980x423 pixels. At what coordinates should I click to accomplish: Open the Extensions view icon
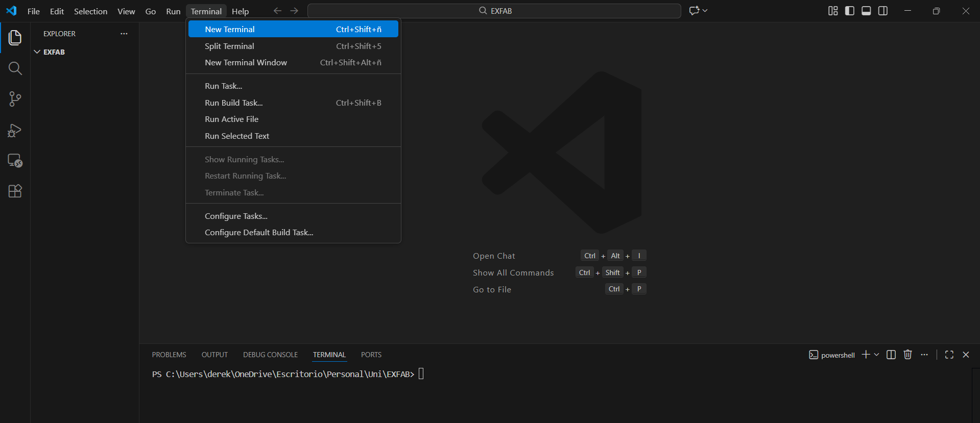(15, 191)
